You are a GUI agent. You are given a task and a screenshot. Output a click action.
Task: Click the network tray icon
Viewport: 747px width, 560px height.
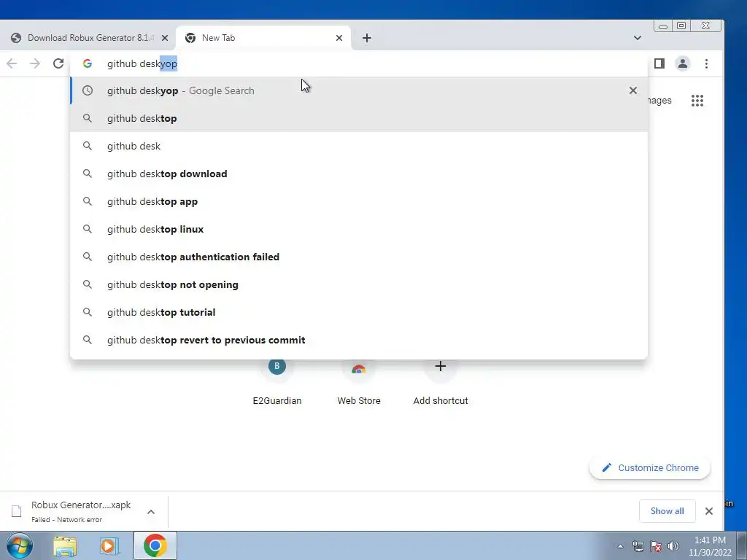pos(638,546)
